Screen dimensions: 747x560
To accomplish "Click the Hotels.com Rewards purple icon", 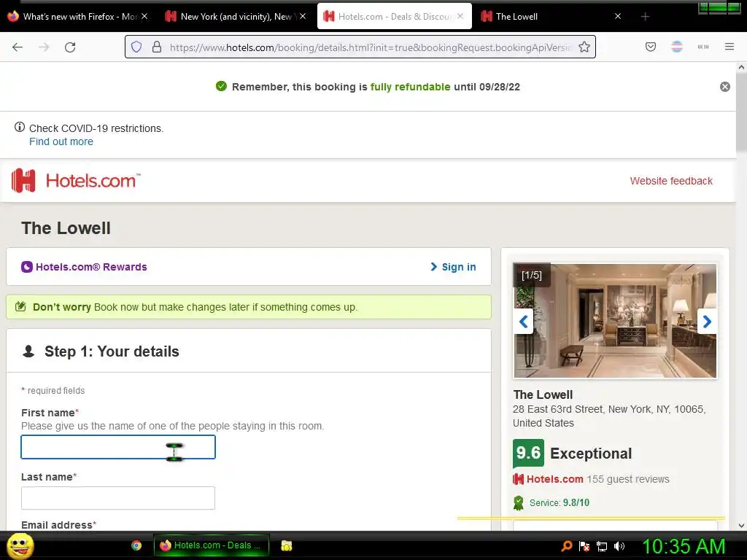I will [x=27, y=267].
